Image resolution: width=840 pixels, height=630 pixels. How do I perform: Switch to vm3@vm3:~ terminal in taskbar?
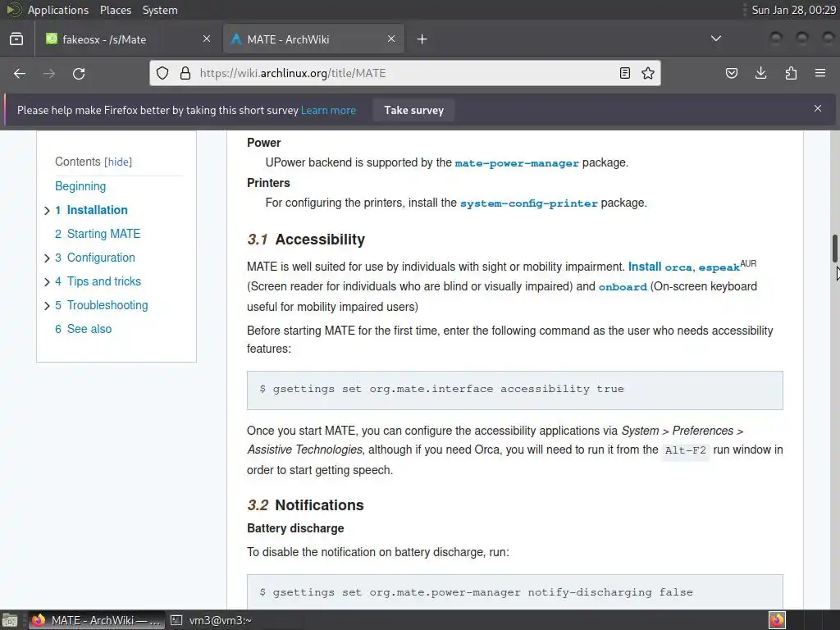pyautogui.click(x=212, y=620)
